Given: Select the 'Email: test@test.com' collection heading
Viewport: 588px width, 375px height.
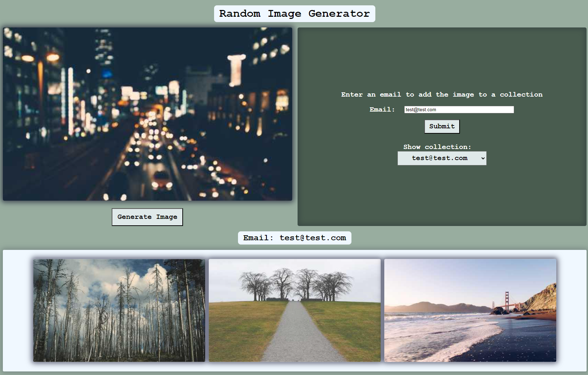Looking at the screenshot, I should (x=295, y=238).
